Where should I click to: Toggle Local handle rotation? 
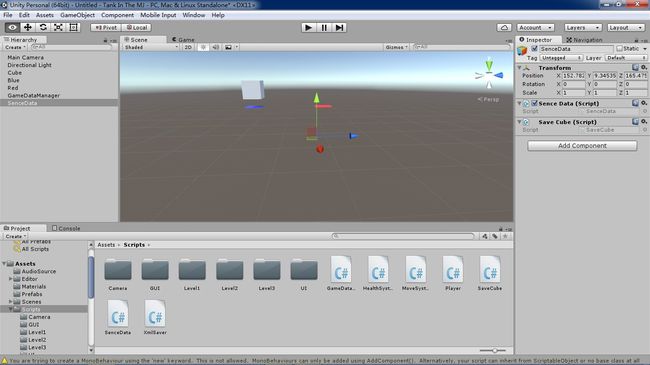coord(136,27)
